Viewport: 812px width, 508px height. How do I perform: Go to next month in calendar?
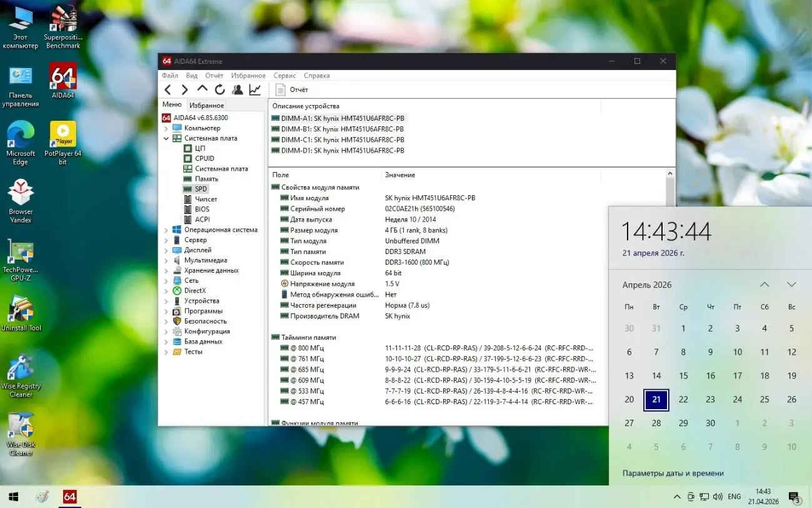pos(791,285)
